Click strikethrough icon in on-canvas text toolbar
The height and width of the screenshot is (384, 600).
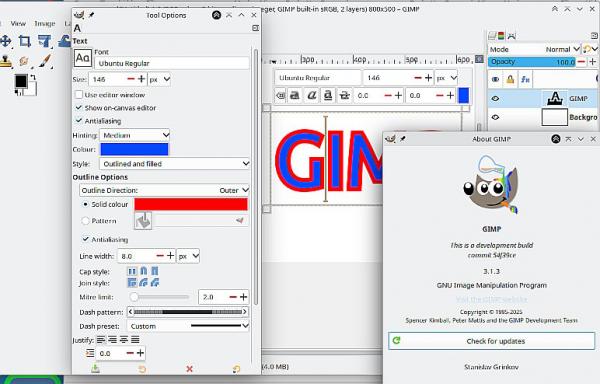pyautogui.click(x=344, y=96)
